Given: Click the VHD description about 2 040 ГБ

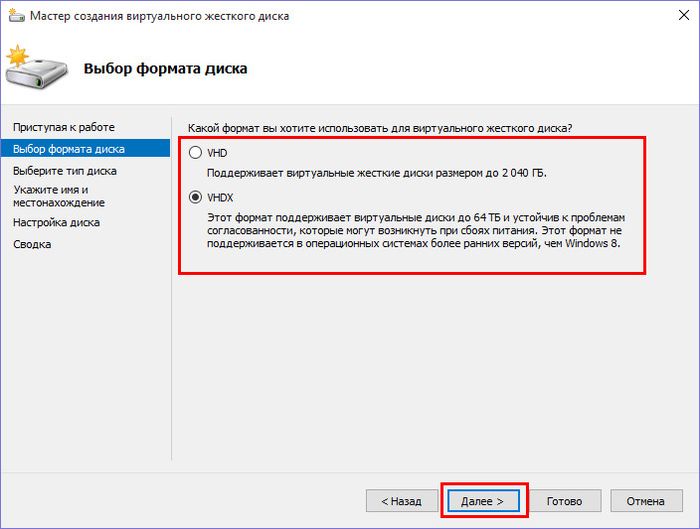Looking at the screenshot, I should pos(377,173).
